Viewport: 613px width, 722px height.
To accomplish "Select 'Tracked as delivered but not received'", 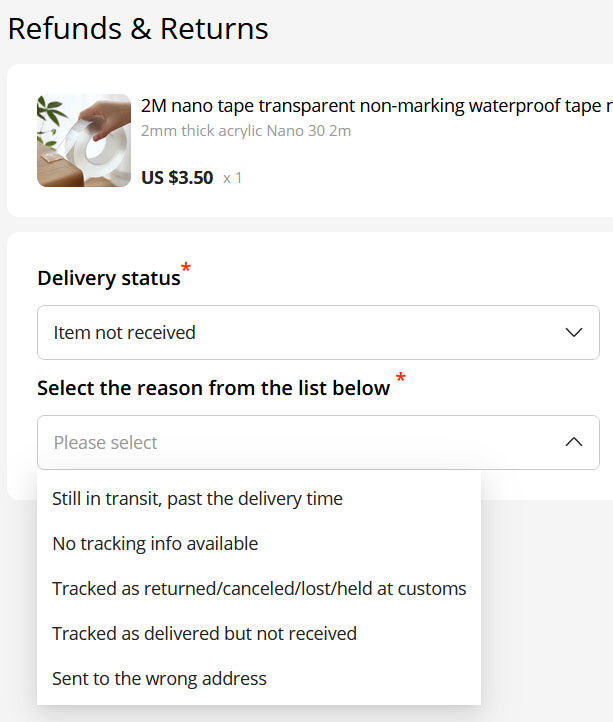I will click(x=204, y=633).
